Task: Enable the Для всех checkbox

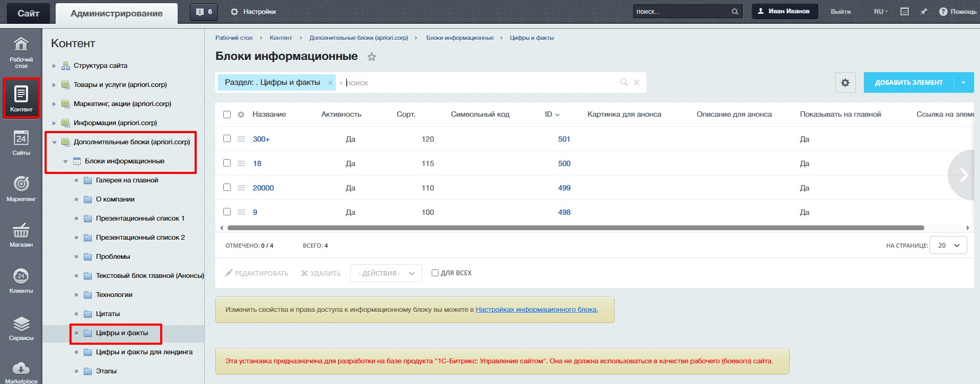Action: 435,273
